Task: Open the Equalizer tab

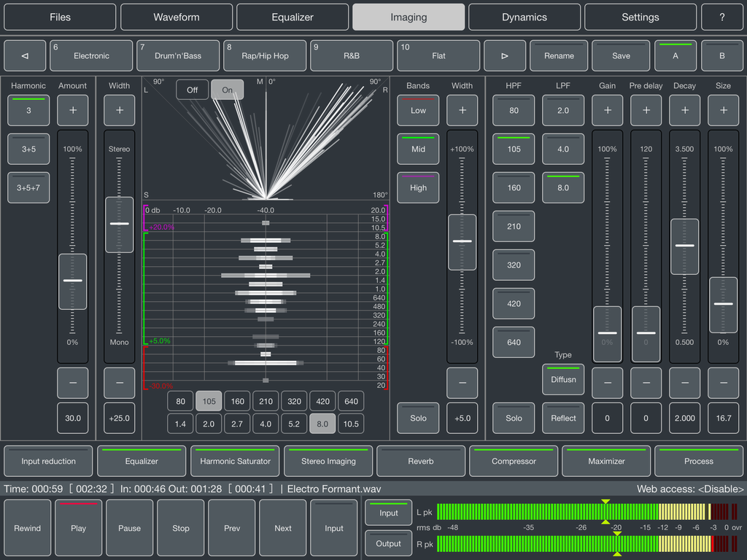Action: (293, 17)
